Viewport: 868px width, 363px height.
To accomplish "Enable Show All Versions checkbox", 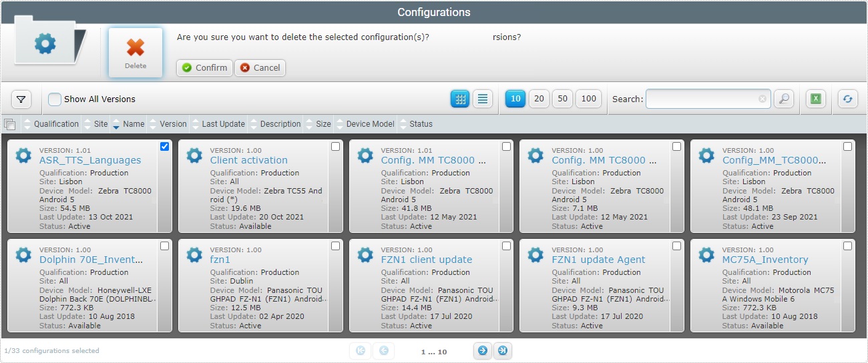I will [55, 99].
